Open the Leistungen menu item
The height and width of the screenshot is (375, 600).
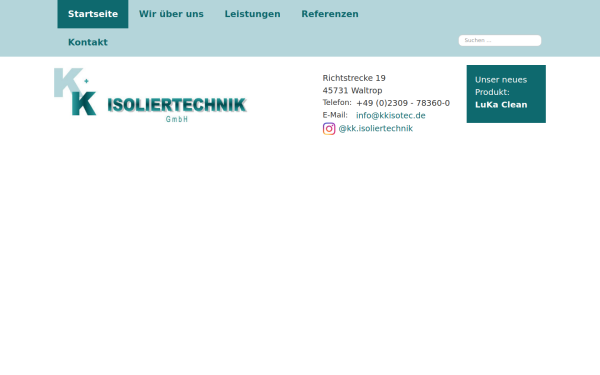click(252, 14)
